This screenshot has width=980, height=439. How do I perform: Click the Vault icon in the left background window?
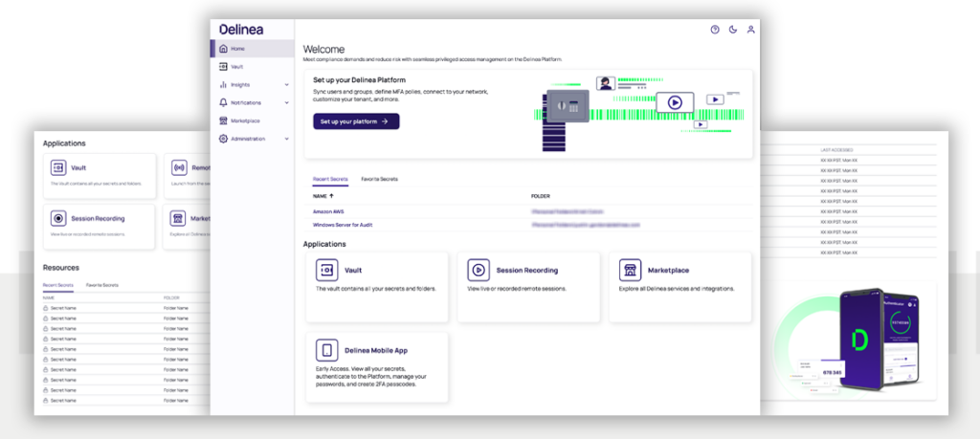(58, 168)
